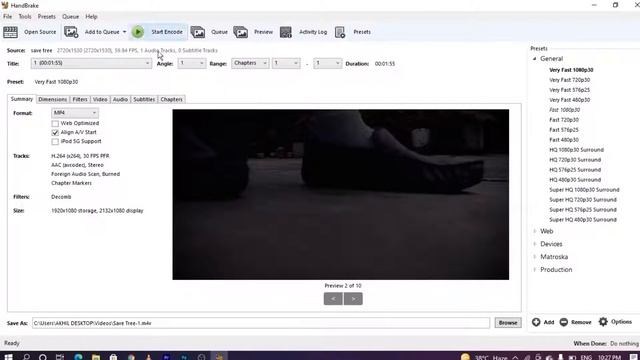640x360 pixels.
Task: Click the Windows Start taskbar icon
Action: 8,357
